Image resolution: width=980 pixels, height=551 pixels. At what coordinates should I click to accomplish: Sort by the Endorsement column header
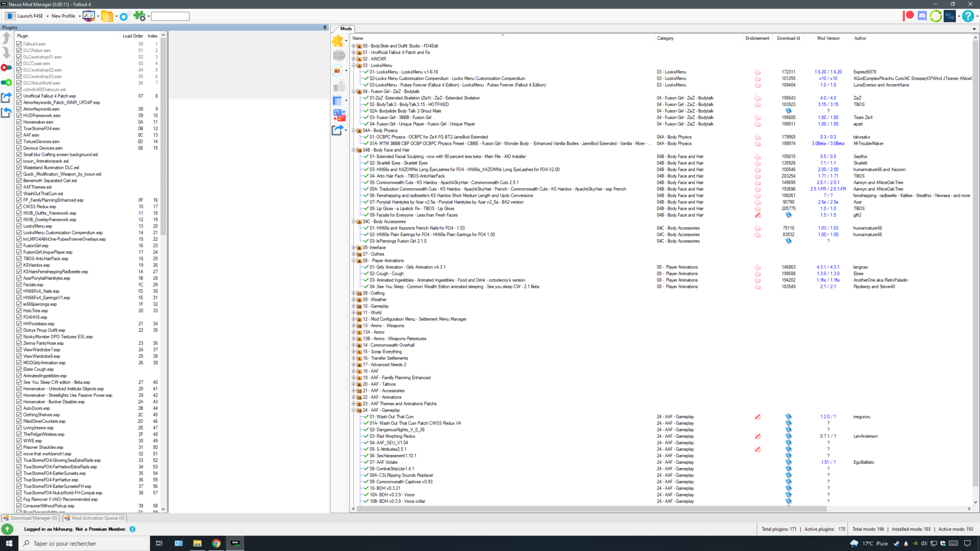pos(757,38)
